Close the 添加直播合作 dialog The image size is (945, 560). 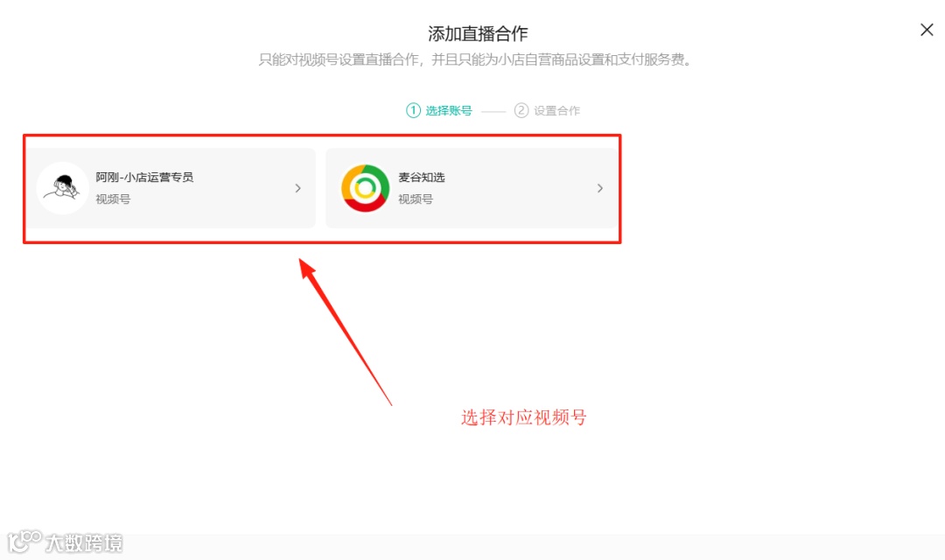(927, 30)
